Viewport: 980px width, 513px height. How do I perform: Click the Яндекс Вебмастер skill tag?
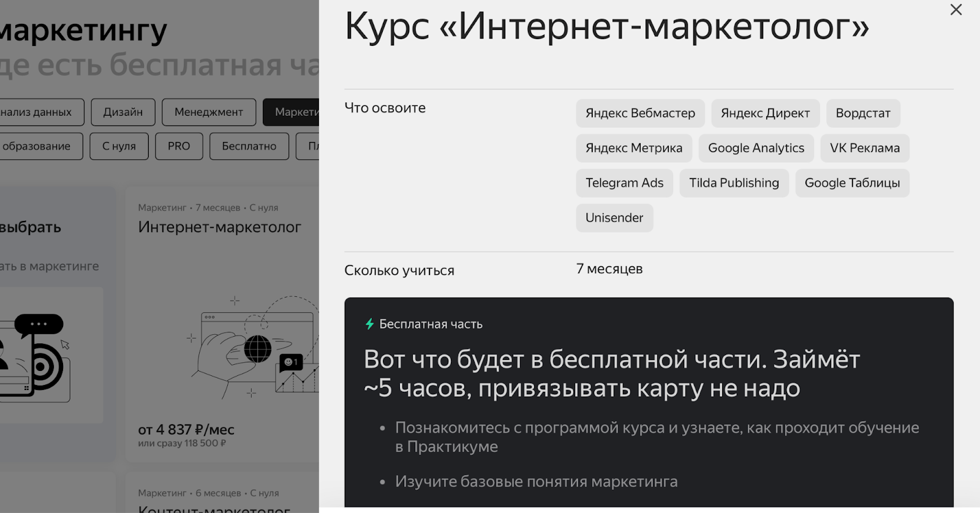coord(640,113)
